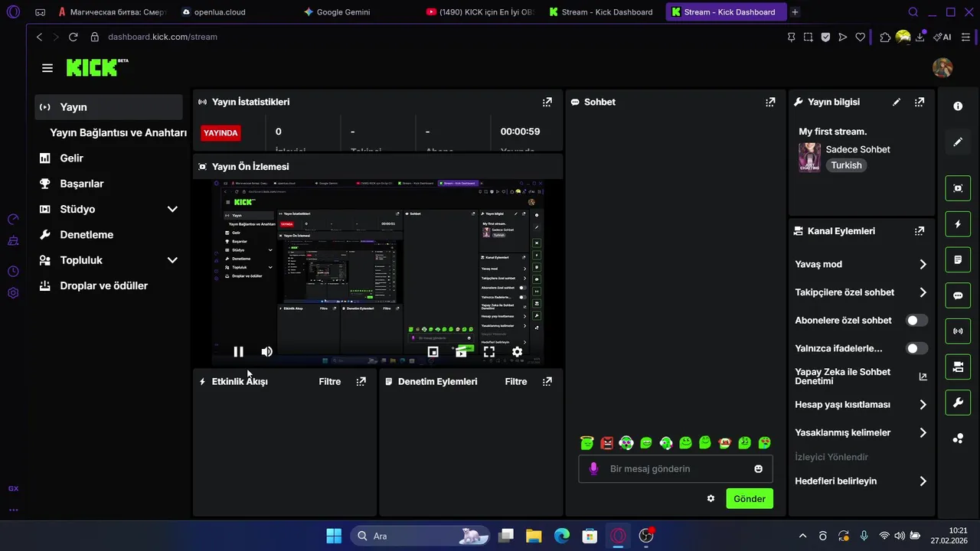
Task: Open Filtre in Denetim Eylemleri panel
Action: point(516,381)
